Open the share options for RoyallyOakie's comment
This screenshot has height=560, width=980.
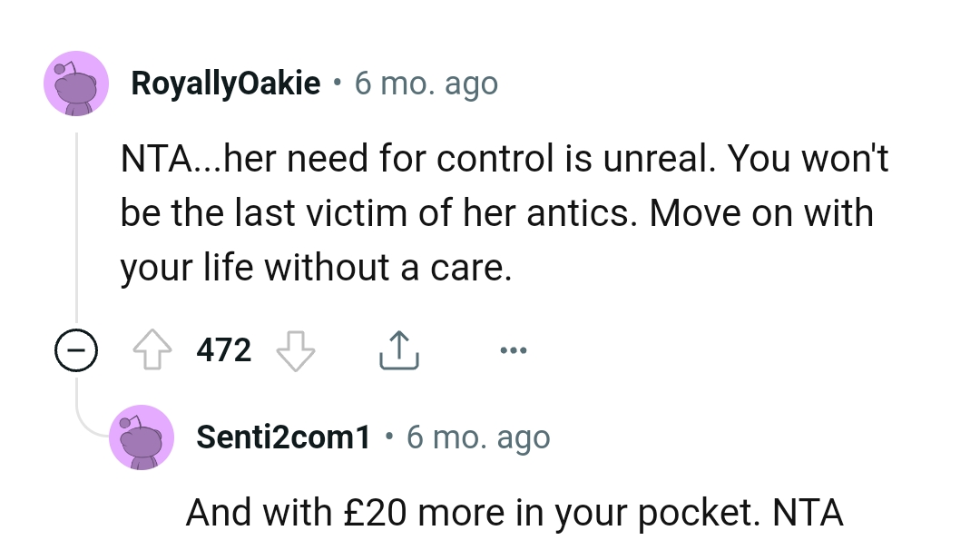(397, 349)
